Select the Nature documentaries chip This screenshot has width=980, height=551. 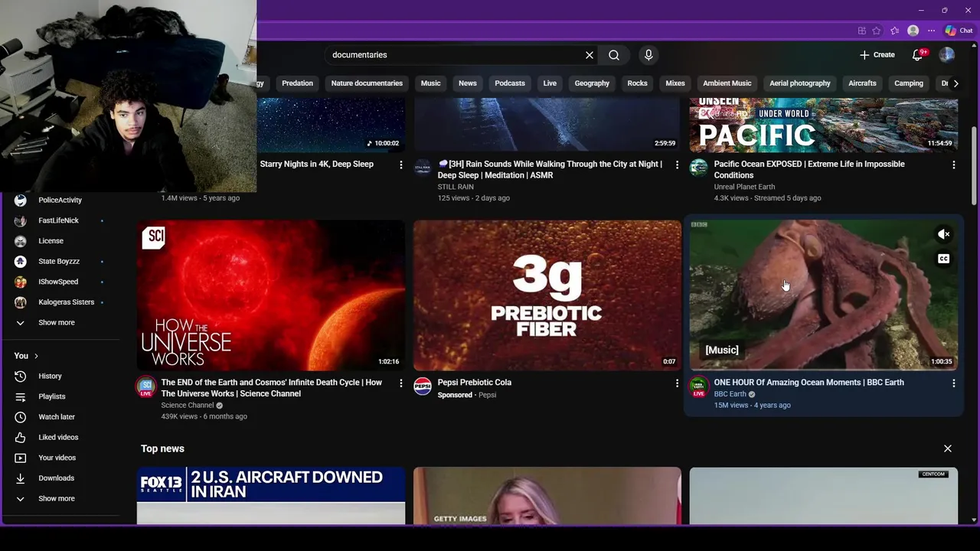367,83
